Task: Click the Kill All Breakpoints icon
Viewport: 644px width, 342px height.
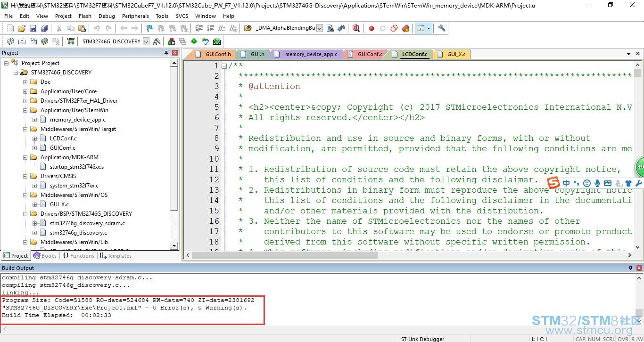Action: 405,28
